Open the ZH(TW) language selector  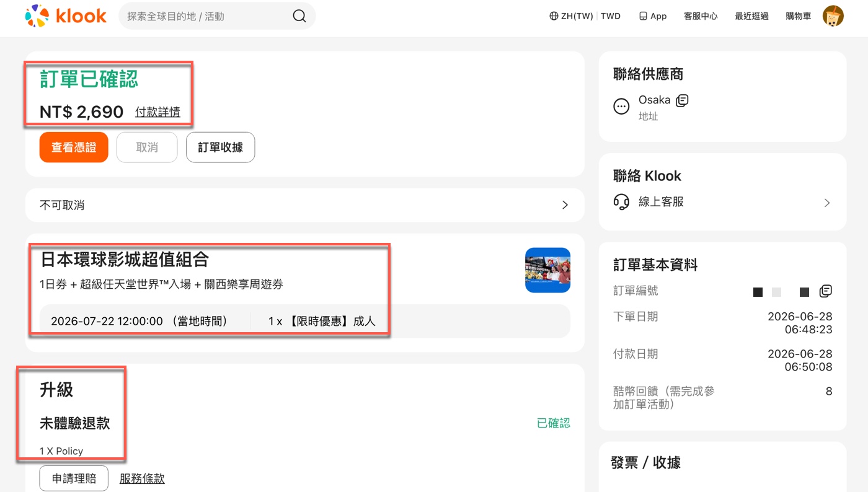(x=571, y=16)
